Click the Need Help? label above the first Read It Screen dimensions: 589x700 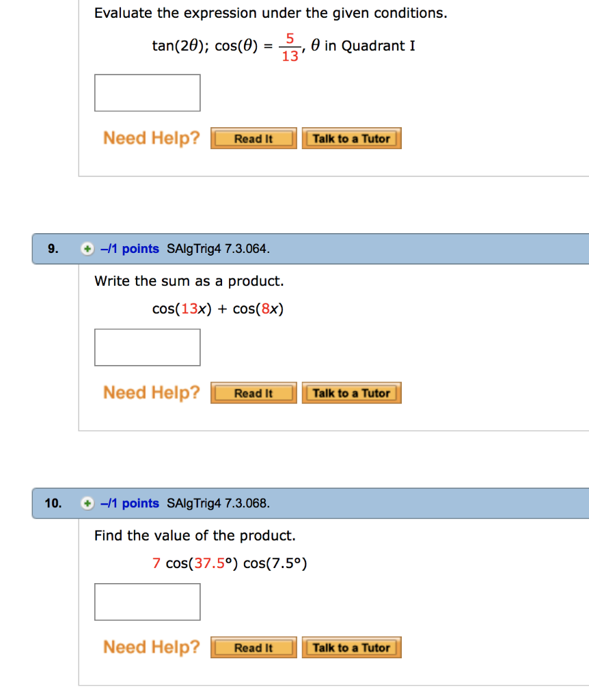click(151, 138)
